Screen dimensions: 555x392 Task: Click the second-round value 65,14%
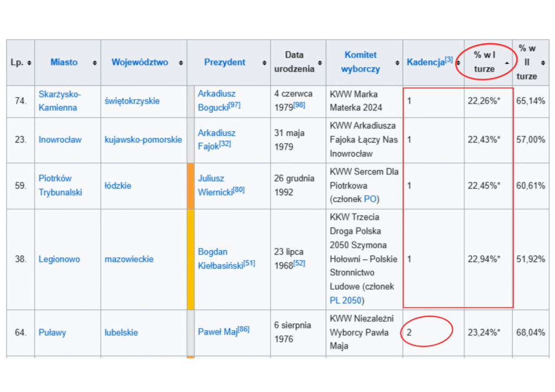(531, 101)
